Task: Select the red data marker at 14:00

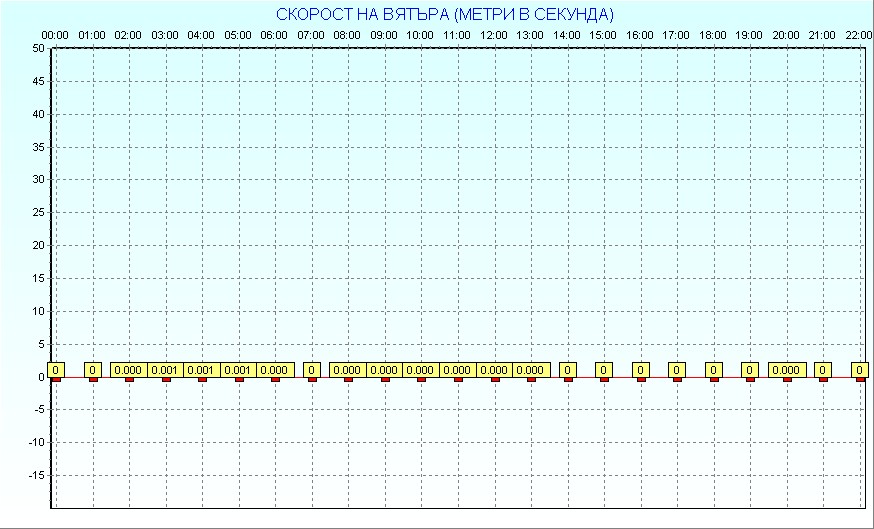Action: (568, 379)
